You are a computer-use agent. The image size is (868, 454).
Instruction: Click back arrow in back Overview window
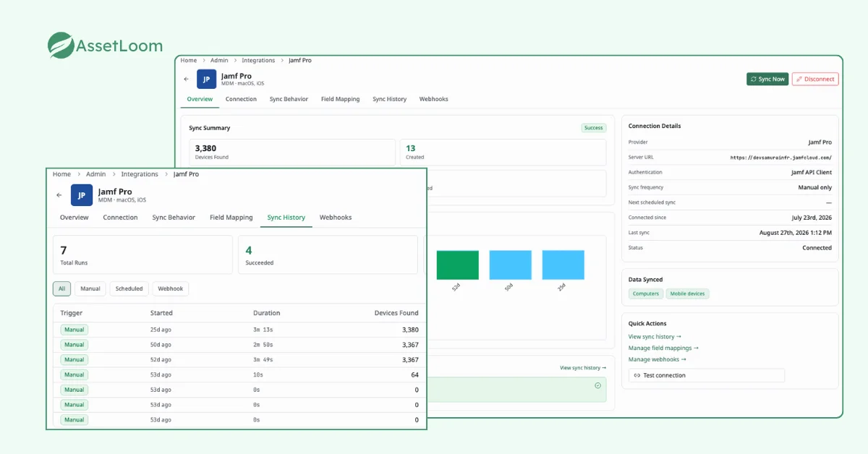tap(186, 80)
